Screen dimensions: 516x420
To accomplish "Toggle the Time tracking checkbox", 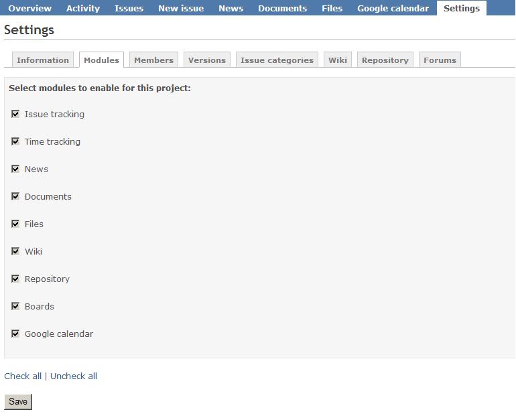I will [x=15, y=141].
